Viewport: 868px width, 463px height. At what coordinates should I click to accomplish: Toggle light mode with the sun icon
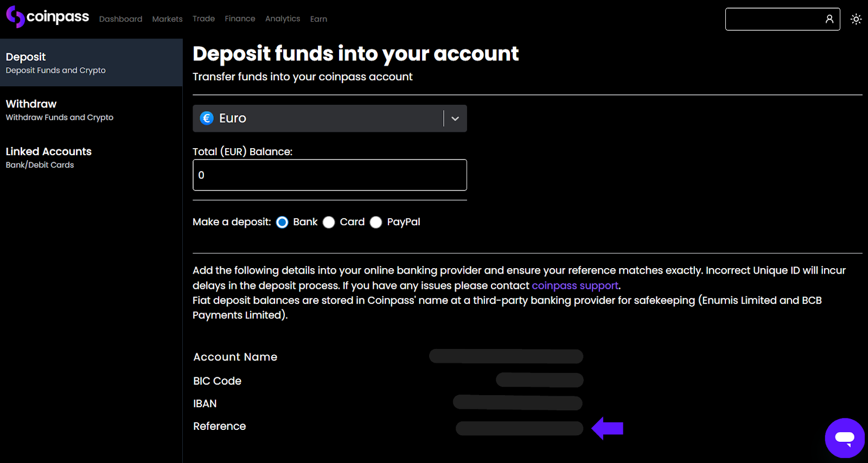click(856, 18)
